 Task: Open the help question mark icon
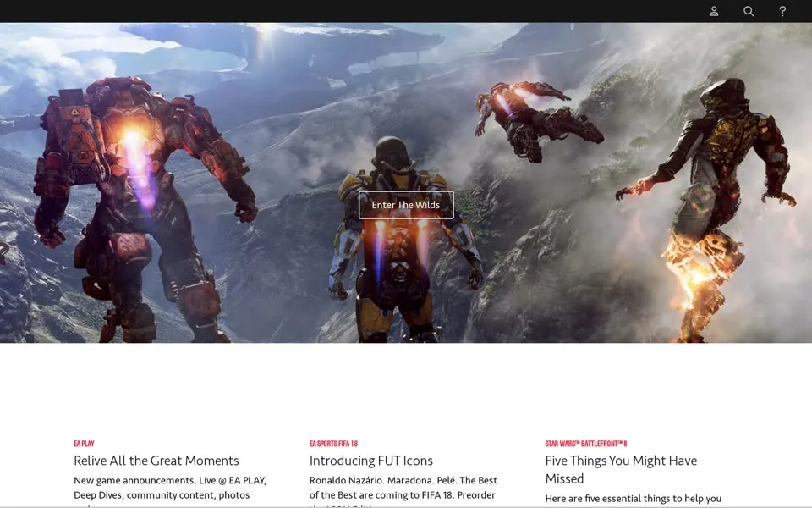click(782, 11)
